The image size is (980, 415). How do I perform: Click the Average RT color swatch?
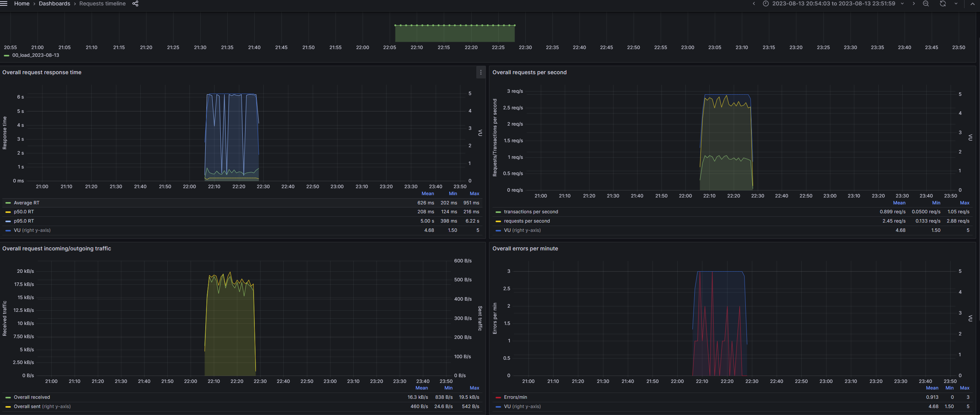pyautogui.click(x=8, y=203)
